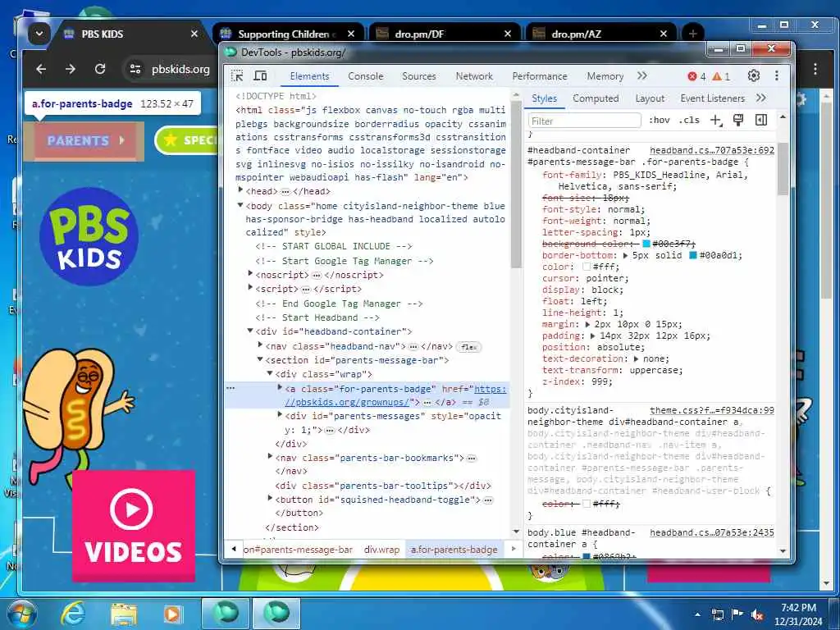840x630 pixels.
Task: Collapse the section parents-message-bar node
Action: coord(260,359)
